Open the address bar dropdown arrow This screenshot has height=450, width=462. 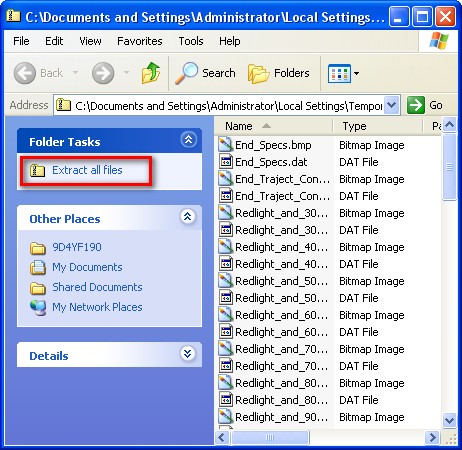click(392, 105)
